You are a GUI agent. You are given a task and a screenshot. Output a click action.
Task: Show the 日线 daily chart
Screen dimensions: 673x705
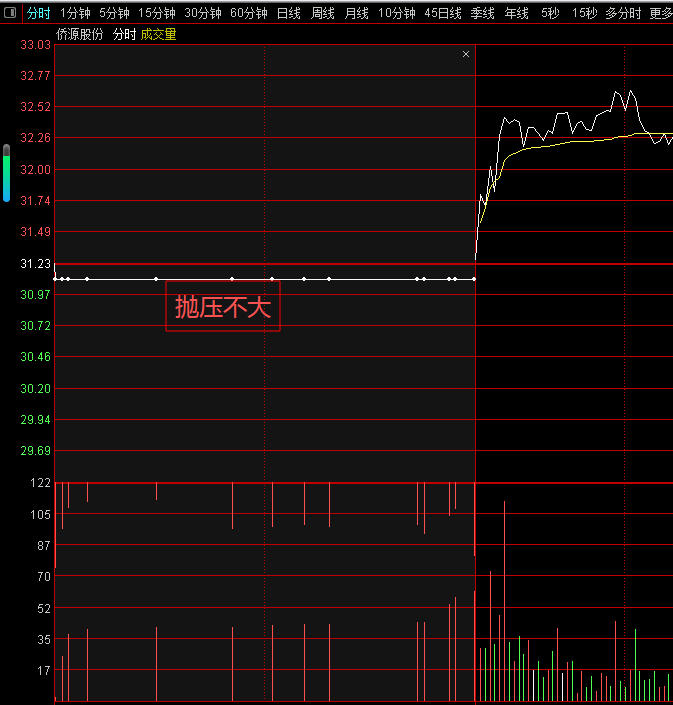289,13
